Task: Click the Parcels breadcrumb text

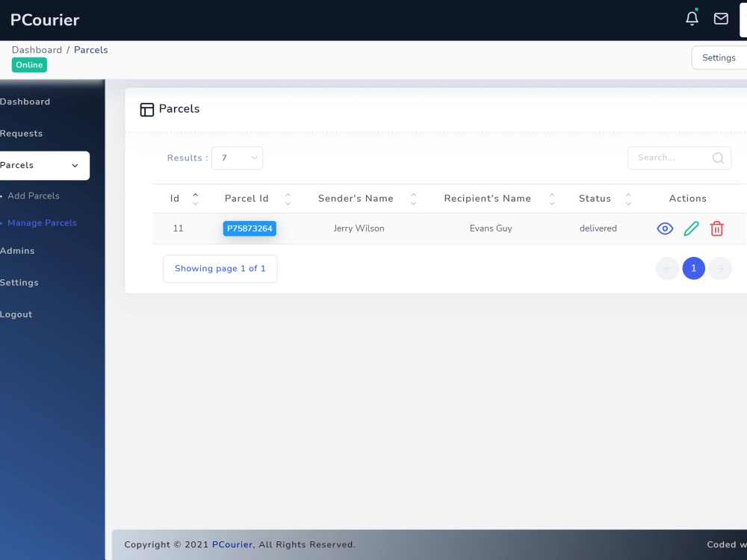Action: pos(90,50)
